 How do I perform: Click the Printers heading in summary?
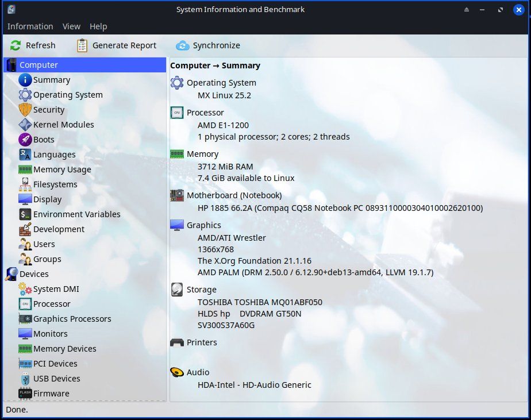[202, 342]
